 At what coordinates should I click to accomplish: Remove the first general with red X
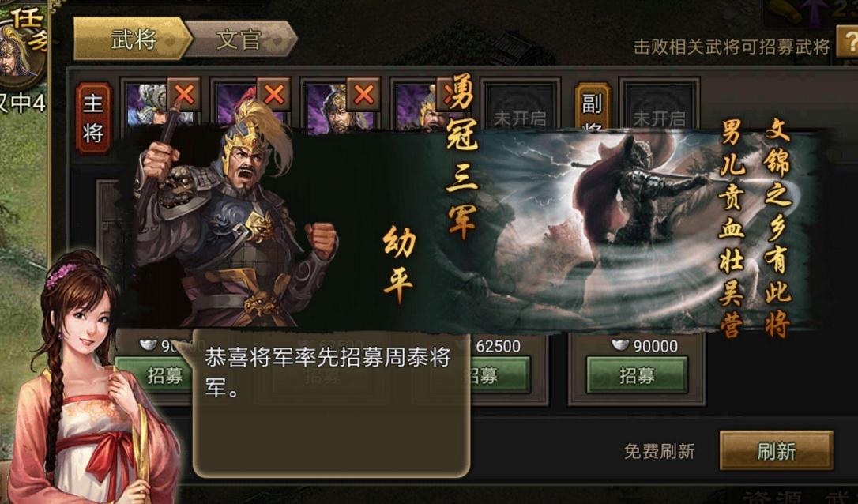(x=184, y=95)
